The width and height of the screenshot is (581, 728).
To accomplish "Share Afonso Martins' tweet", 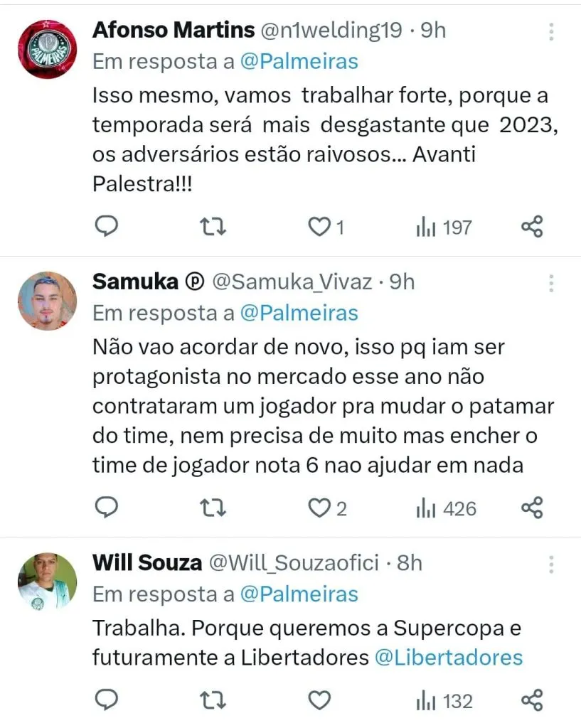I will click(532, 227).
